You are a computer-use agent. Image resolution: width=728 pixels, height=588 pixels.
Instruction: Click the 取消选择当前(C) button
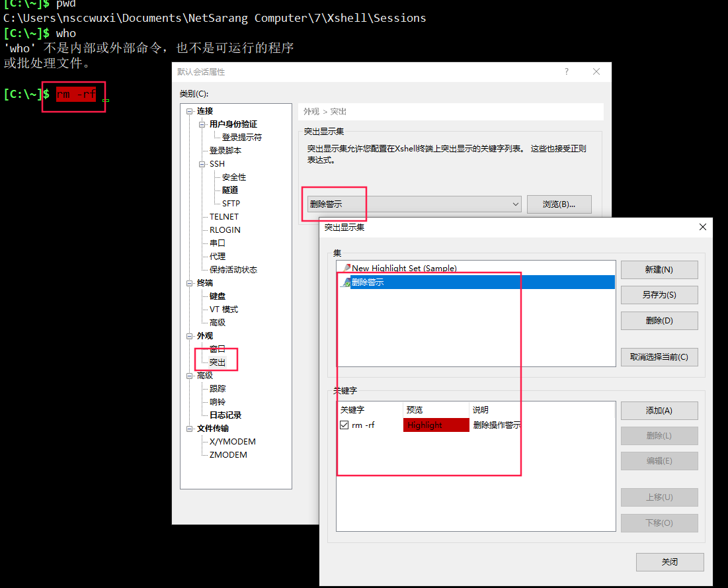[x=659, y=357]
